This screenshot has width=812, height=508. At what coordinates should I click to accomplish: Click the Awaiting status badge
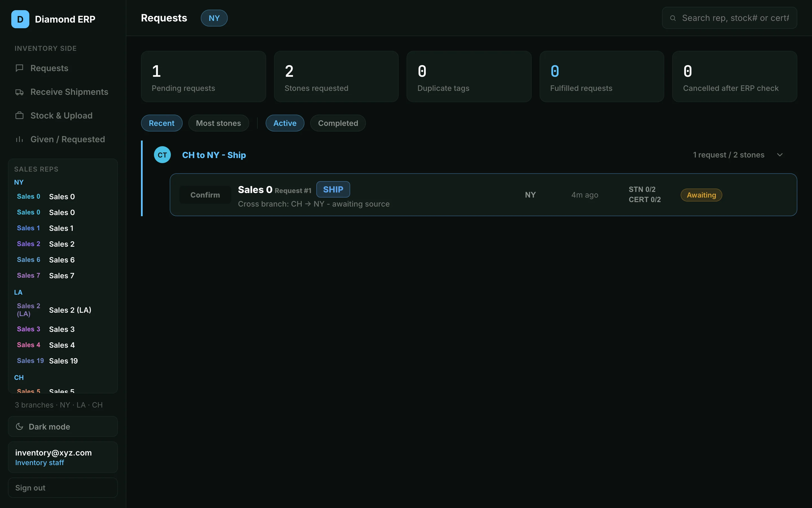click(x=701, y=195)
